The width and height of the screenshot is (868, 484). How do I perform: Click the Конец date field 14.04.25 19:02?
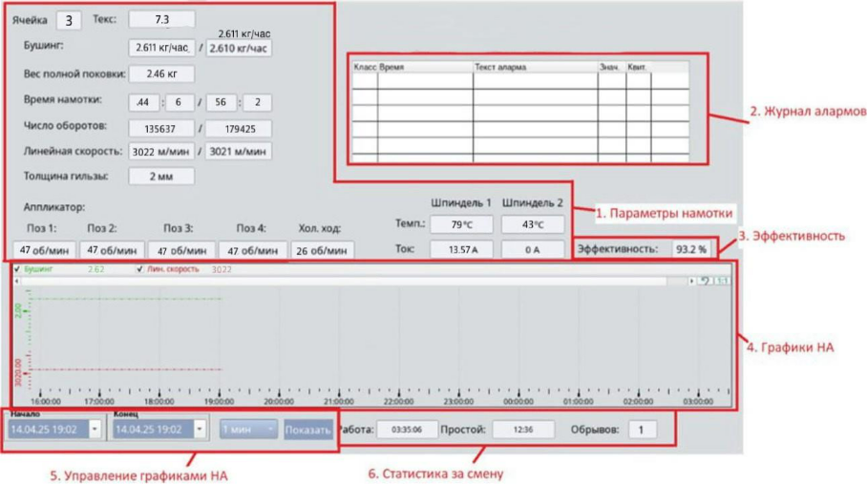154,430
